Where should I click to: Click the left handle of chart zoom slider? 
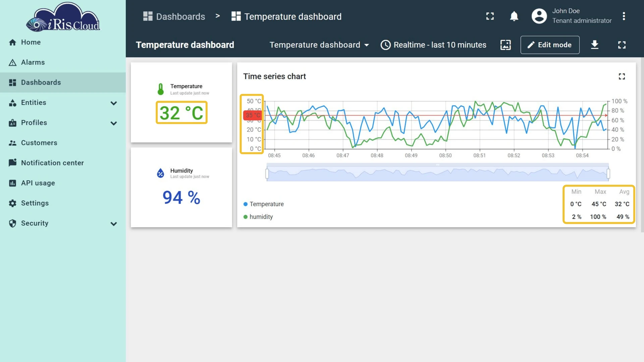pyautogui.click(x=267, y=174)
